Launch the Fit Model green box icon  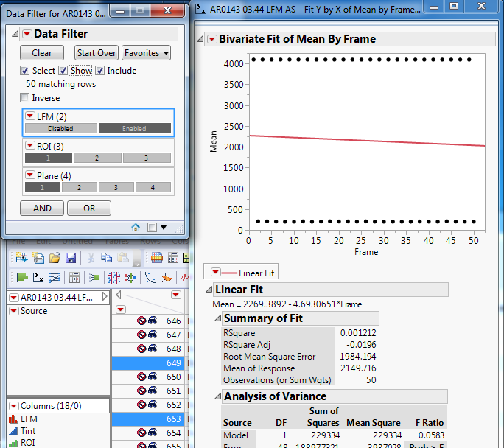(94, 277)
